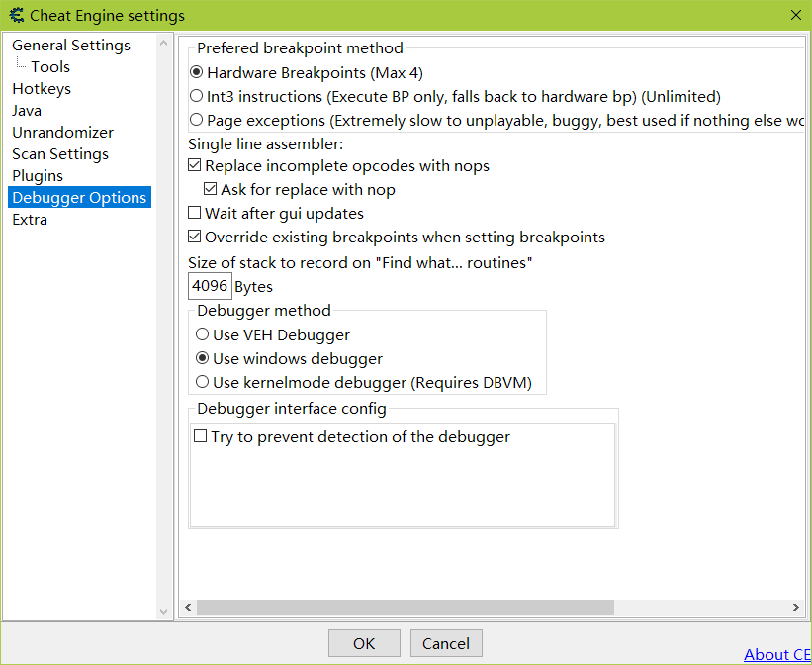This screenshot has width=812, height=665.
Task: Uncheck Ask for replace with nop
Action: pyautogui.click(x=211, y=189)
